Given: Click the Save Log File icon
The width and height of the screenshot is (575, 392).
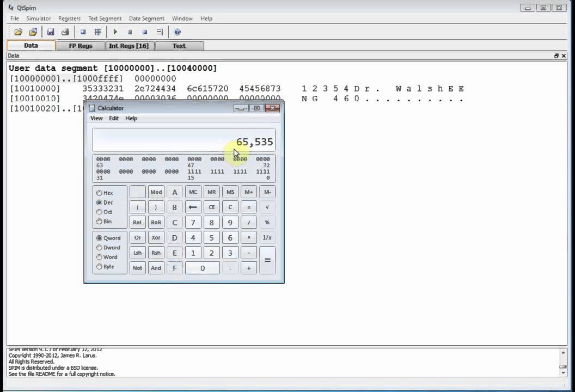Looking at the screenshot, I should (x=51, y=32).
